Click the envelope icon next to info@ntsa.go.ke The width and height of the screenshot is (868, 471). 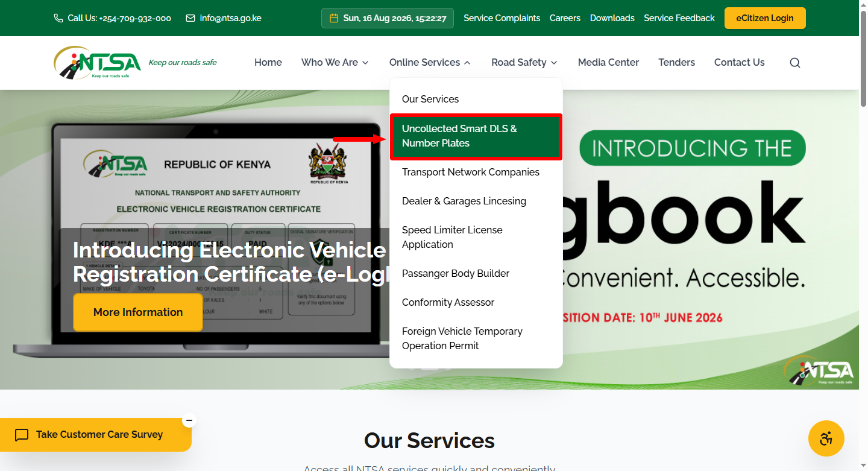(190, 18)
